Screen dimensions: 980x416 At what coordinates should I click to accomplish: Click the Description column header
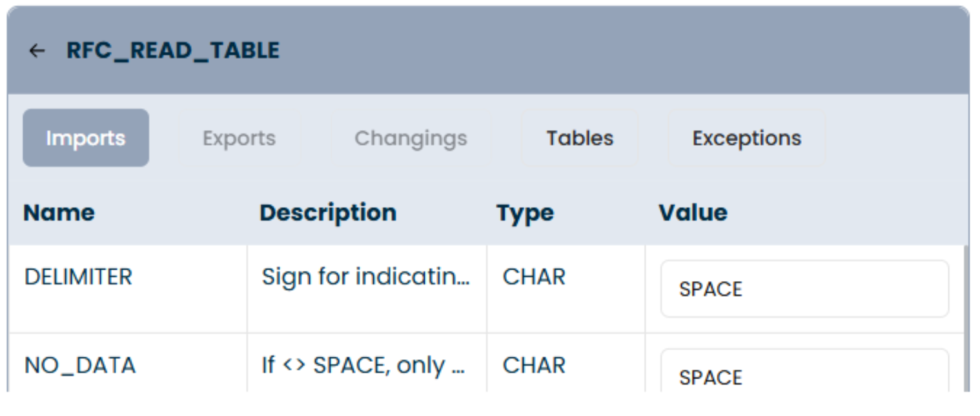click(328, 213)
